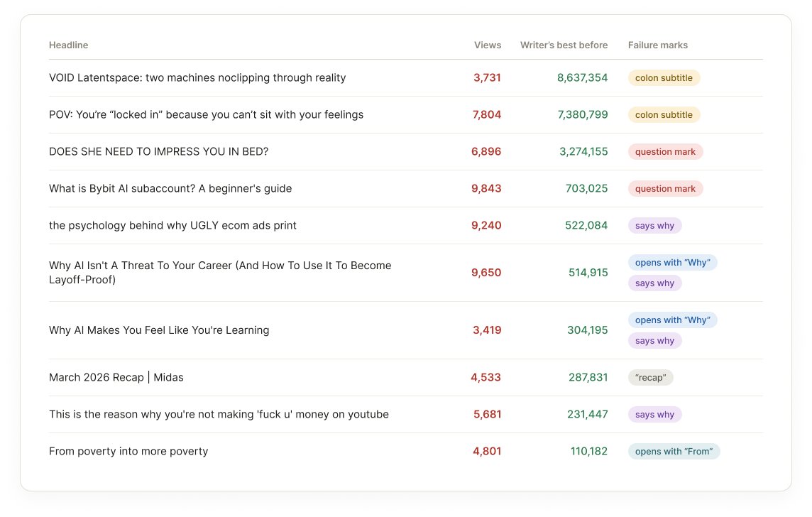Select the POV "locked in" headline

tap(206, 114)
